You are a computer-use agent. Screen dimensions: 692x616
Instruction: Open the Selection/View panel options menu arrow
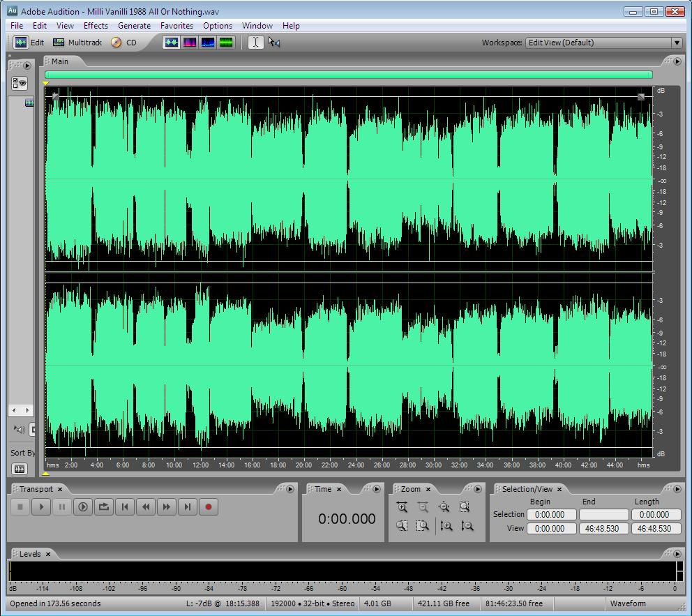(x=677, y=489)
